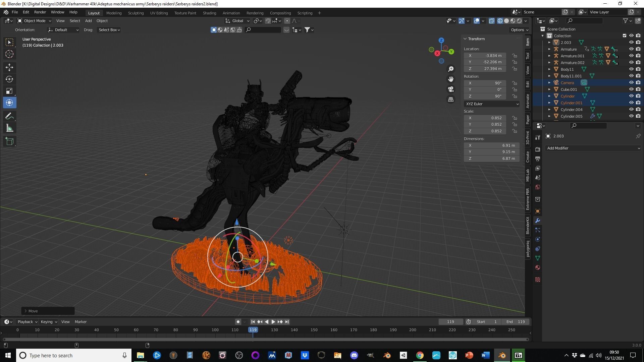Click the Options button in viewport header

click(519, 30)
